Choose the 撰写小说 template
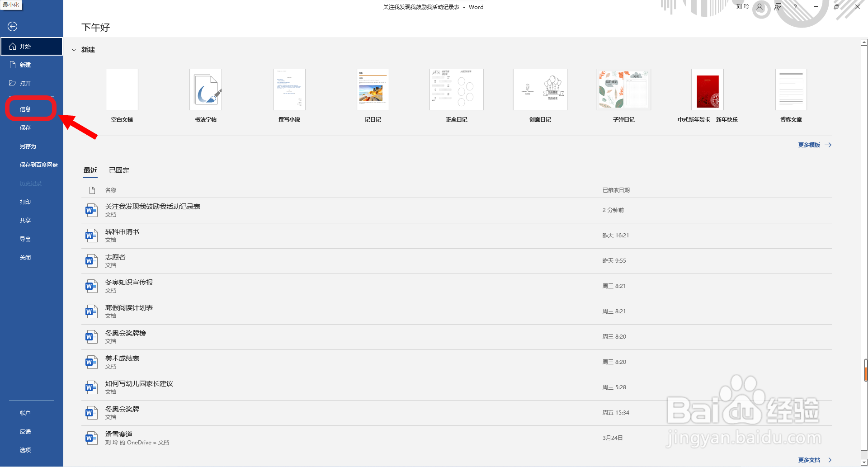The image size is (868, 467). 289,90
